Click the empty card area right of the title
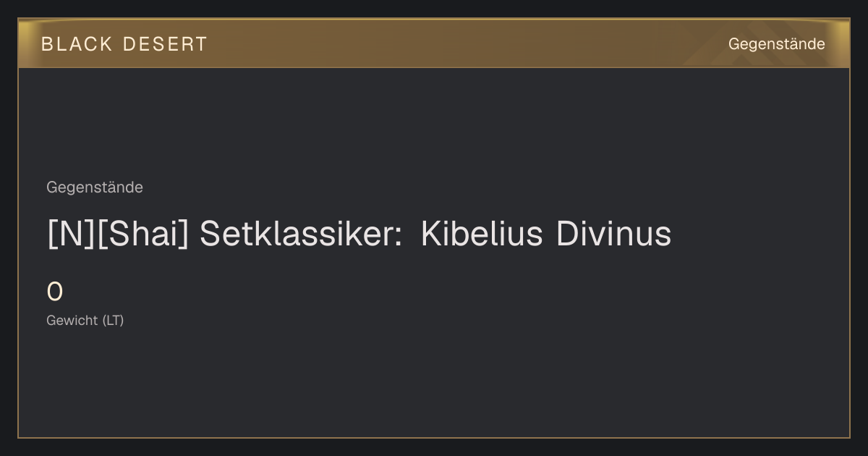The width and height of the screenshot is (868, 456). [759, 235]
